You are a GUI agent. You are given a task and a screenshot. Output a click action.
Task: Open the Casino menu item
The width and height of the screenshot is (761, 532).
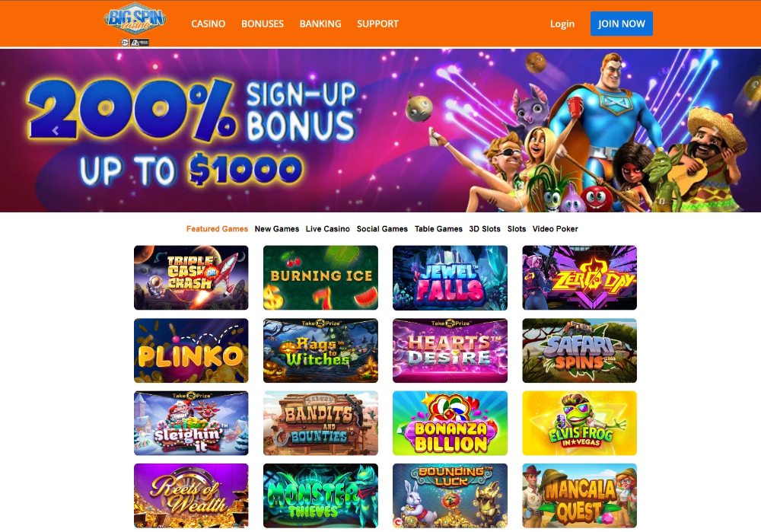pyautogui.click(x=209, y=24)
